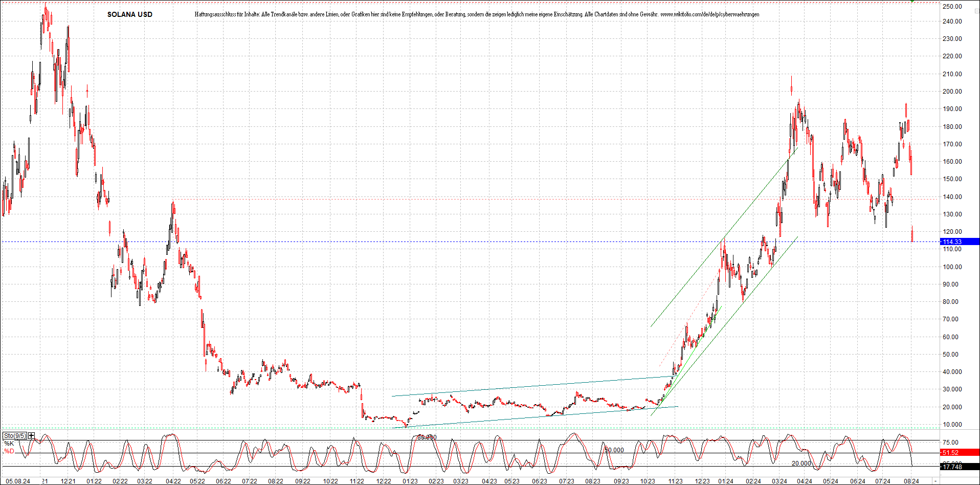Click the 05 24 date axis label
Image resolution: width=980 pixels, height=485 pixels.
coord(831,481)
